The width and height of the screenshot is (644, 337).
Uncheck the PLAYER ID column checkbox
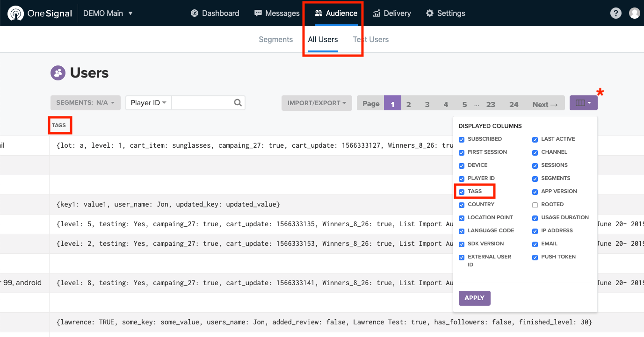point(462,179)
